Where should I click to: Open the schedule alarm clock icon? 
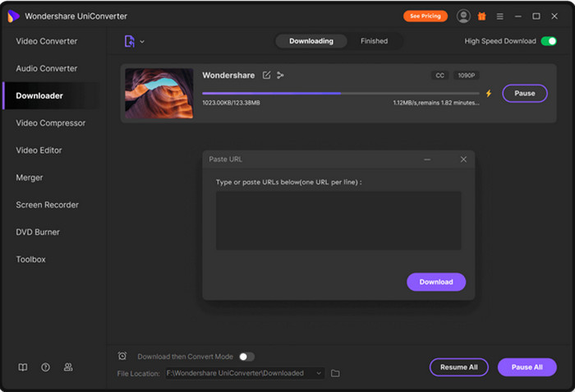point(122,356)
